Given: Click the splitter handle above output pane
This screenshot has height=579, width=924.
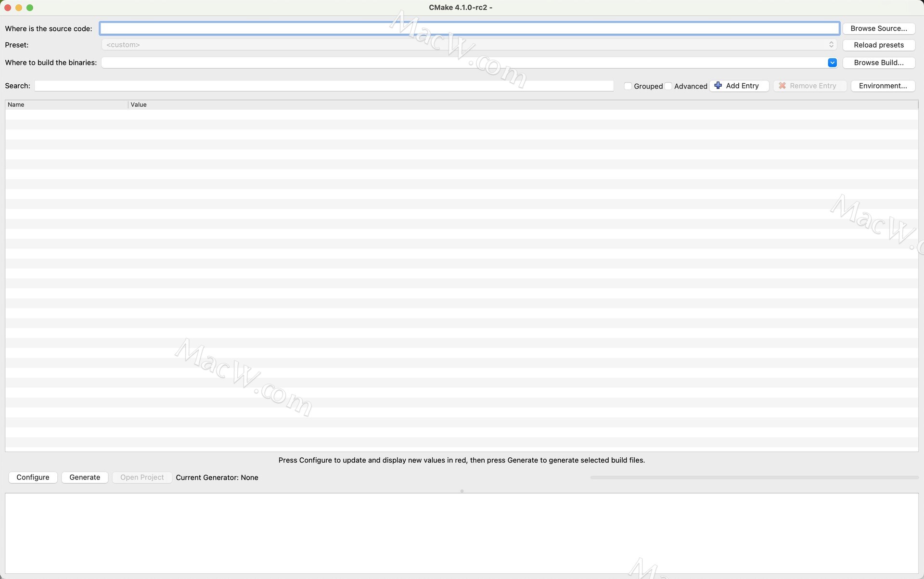Looking at the screenshot, I should [x=462, y=491].
